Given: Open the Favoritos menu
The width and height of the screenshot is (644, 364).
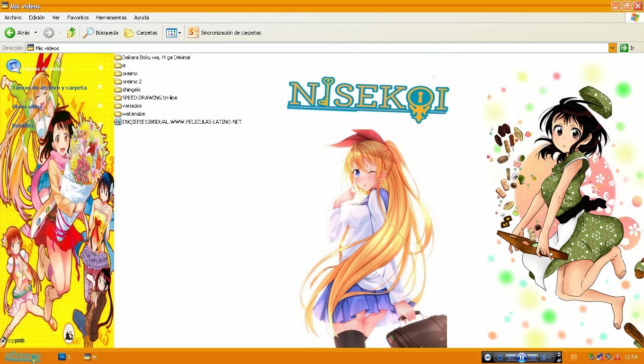Looking at the screenshot, I should coord(78,18).
